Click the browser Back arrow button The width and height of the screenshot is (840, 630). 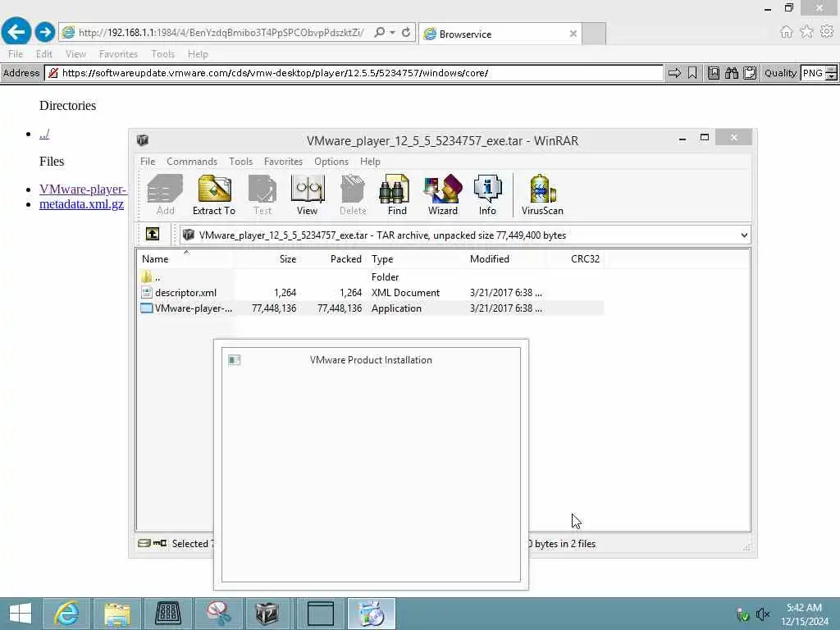[16, 32]
